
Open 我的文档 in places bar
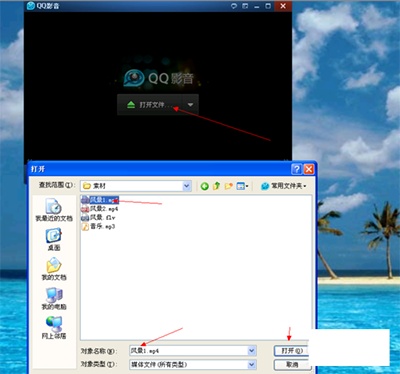(x=54, y=269)
